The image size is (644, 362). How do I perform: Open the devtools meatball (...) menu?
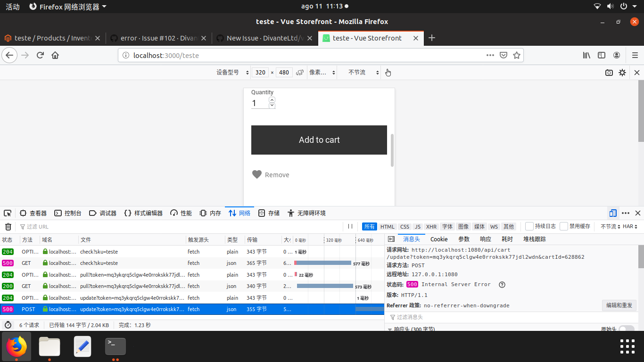coord(625,213)
